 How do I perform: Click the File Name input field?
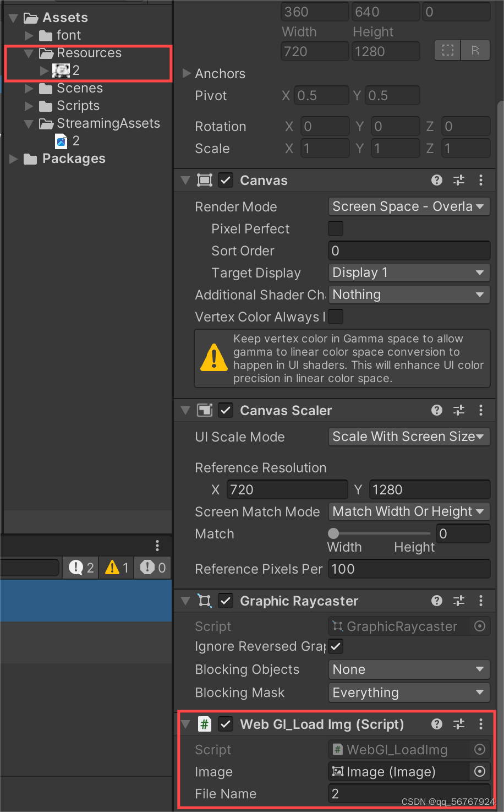(409, 794)
